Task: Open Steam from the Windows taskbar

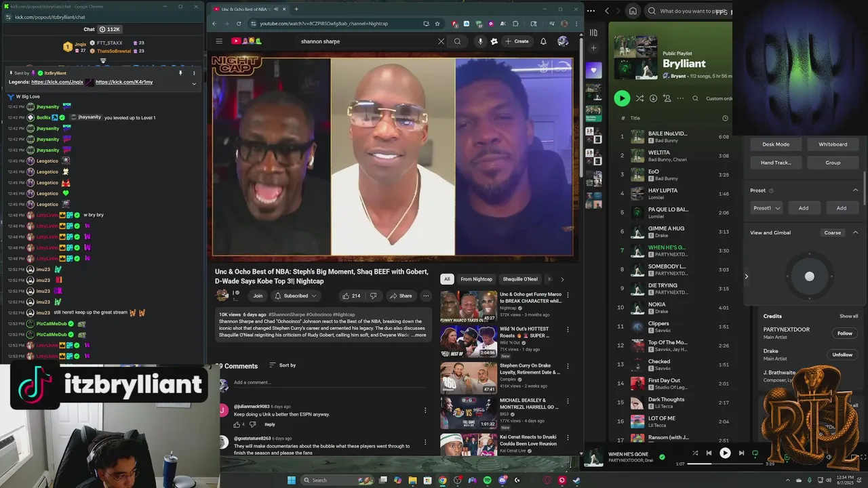Action: 576,480
